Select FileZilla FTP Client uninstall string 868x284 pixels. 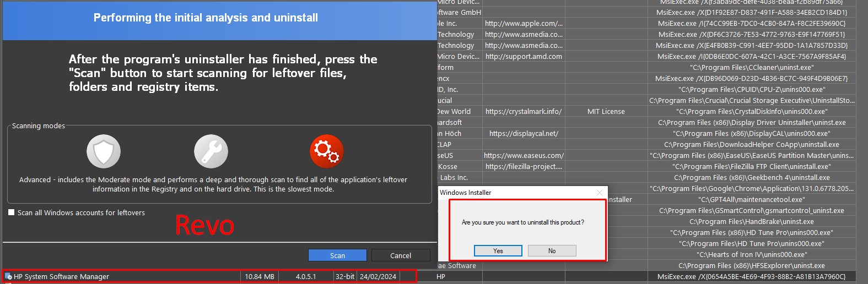(752, 166)
